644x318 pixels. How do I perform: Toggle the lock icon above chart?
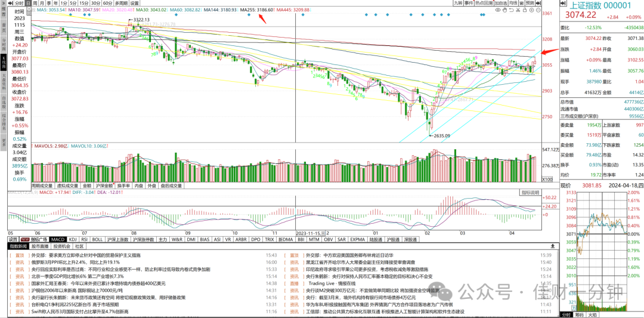(525, 10)
